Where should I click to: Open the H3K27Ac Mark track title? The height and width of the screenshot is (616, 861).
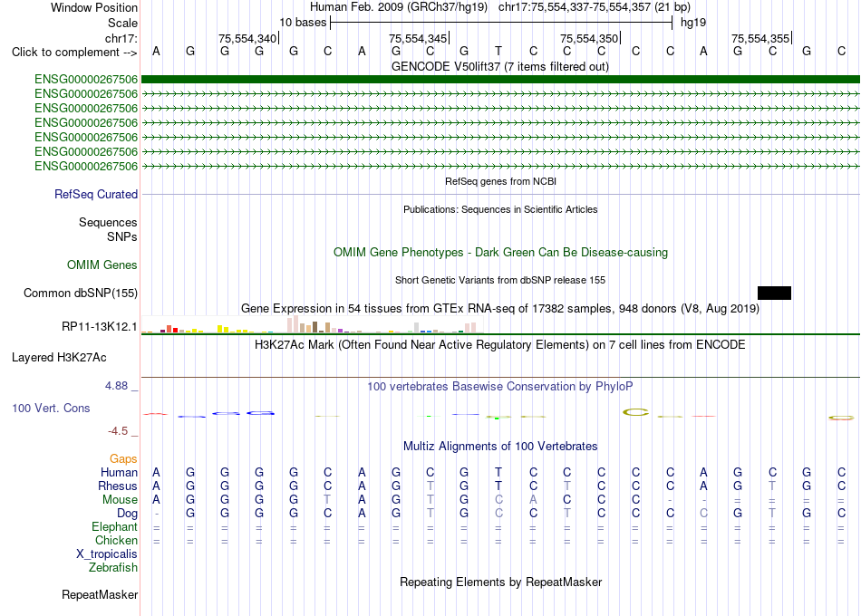[x=500, y=345]
